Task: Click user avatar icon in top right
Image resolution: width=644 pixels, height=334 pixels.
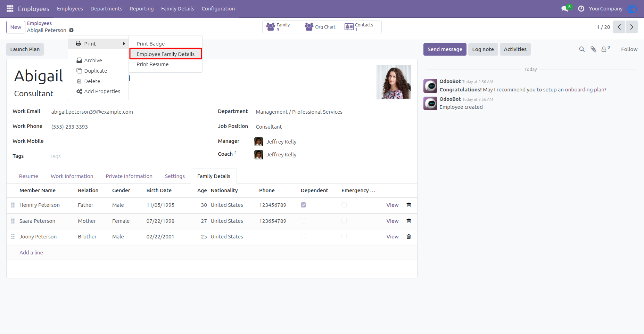Action: click(632, 8)
